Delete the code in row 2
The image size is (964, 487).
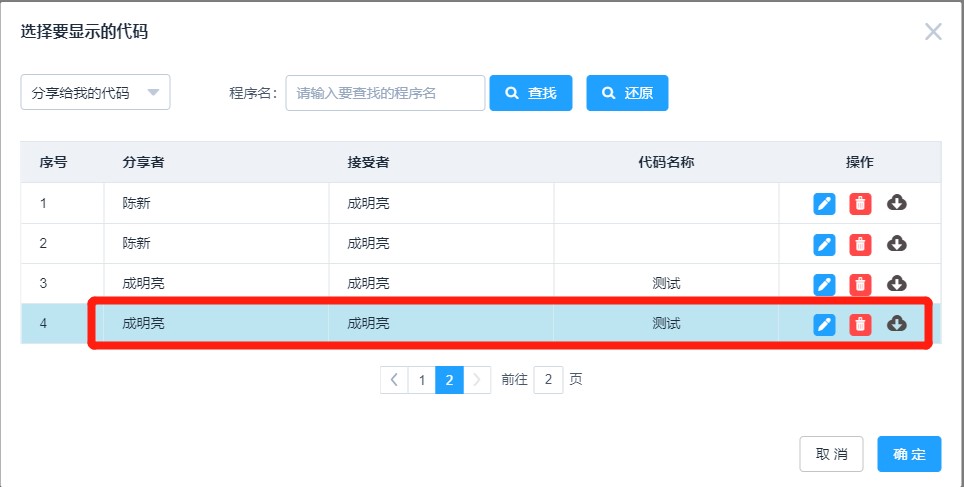coord(860,244)
